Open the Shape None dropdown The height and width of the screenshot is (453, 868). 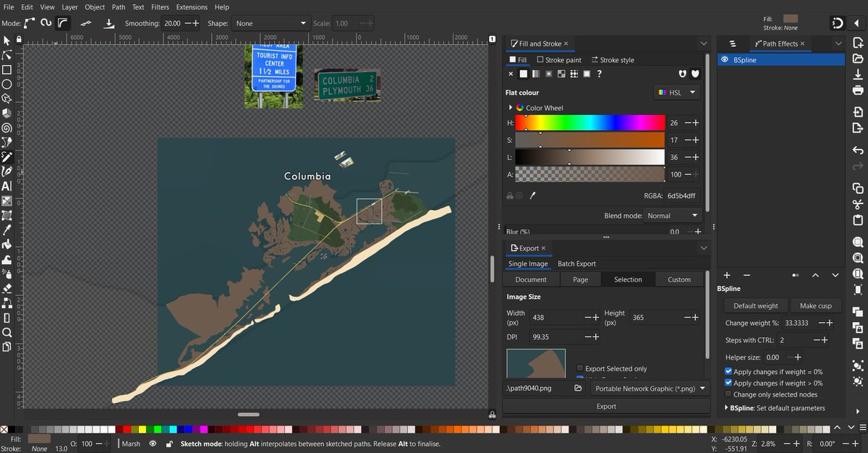click(x=271, y=23)
